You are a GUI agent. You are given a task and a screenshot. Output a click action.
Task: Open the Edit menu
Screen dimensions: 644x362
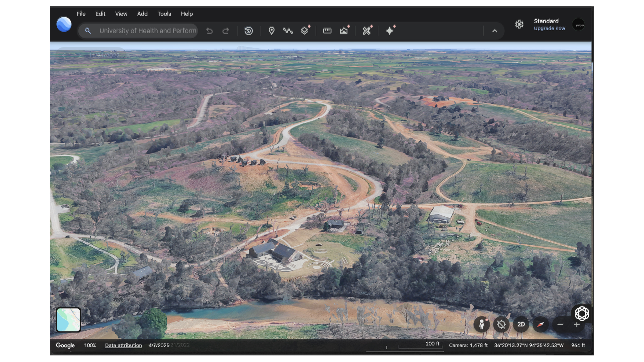(x=100, y=14)
